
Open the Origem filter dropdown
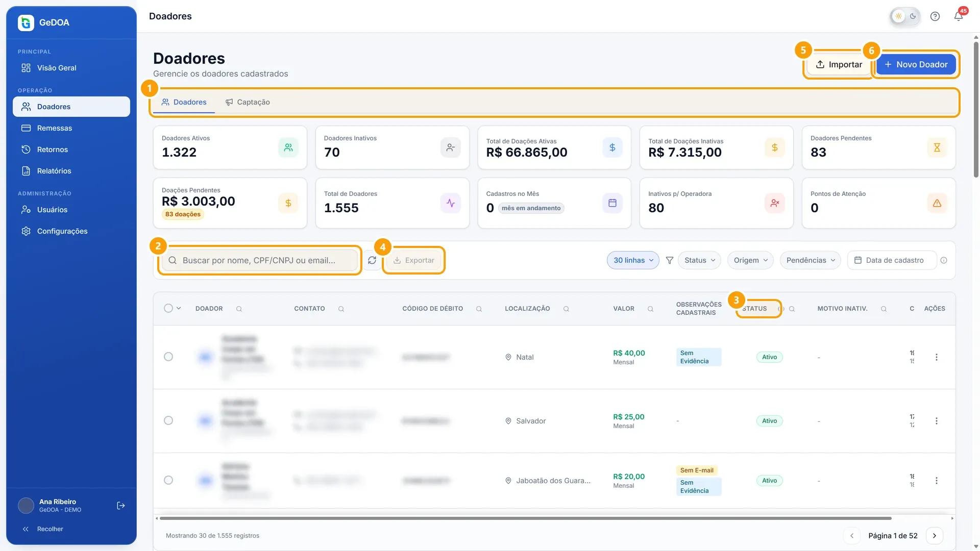pyautogui.click(x=750, y=260)
